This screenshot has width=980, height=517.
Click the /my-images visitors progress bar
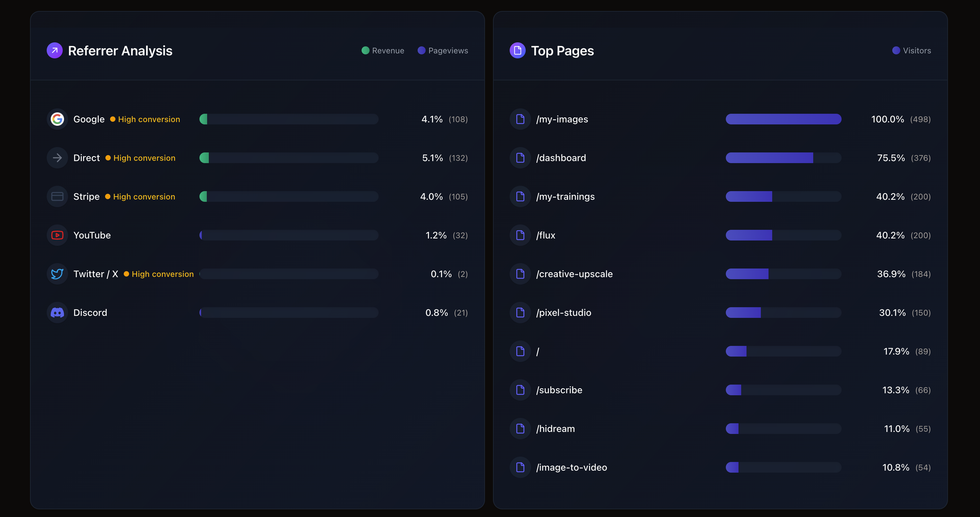[783, 119]
